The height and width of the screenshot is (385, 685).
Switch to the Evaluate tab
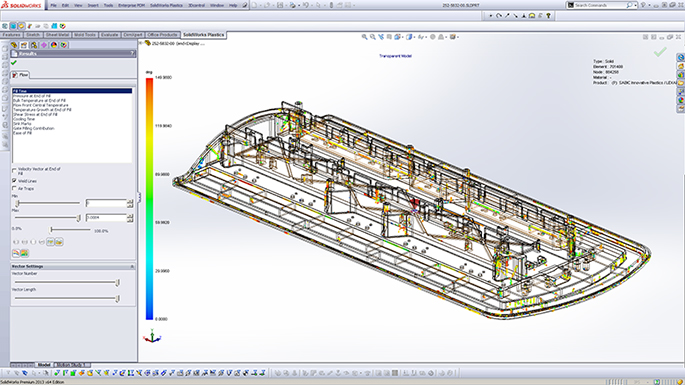coord(110,35)
